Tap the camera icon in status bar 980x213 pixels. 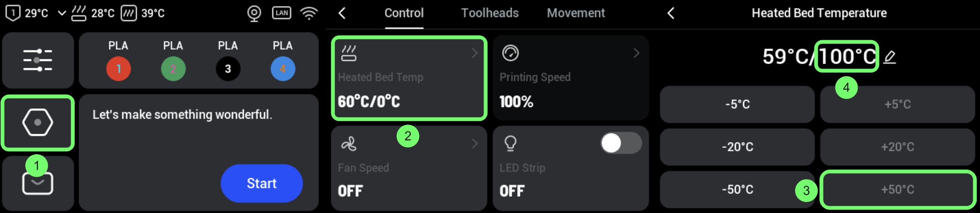pyautogui.click(x=254, y=13)
